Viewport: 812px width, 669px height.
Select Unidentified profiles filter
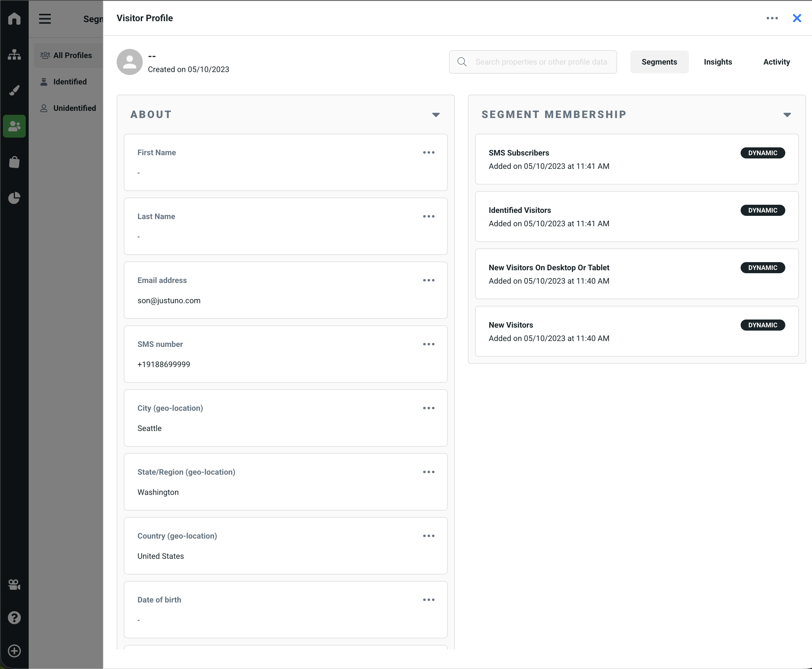pos(68,108)
